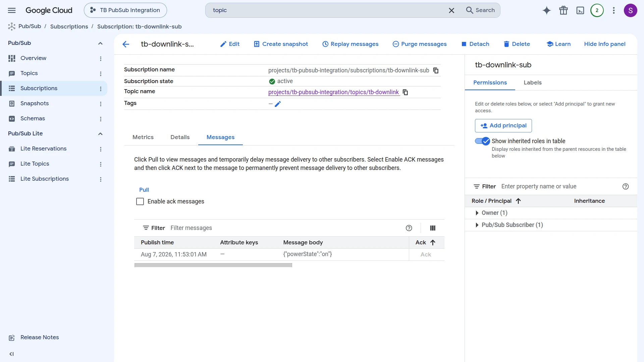The height and width of the screenshot is (362, 644).
Task: Open the main navigation hamburger menu
Action: tap(12, 10)
